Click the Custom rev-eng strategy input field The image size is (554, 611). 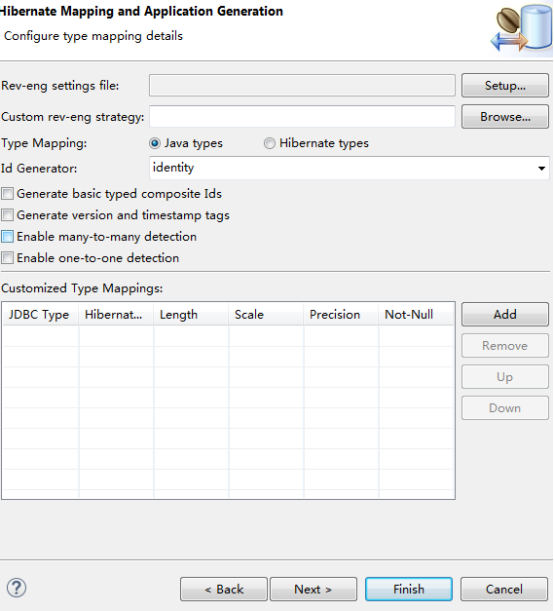302,117
